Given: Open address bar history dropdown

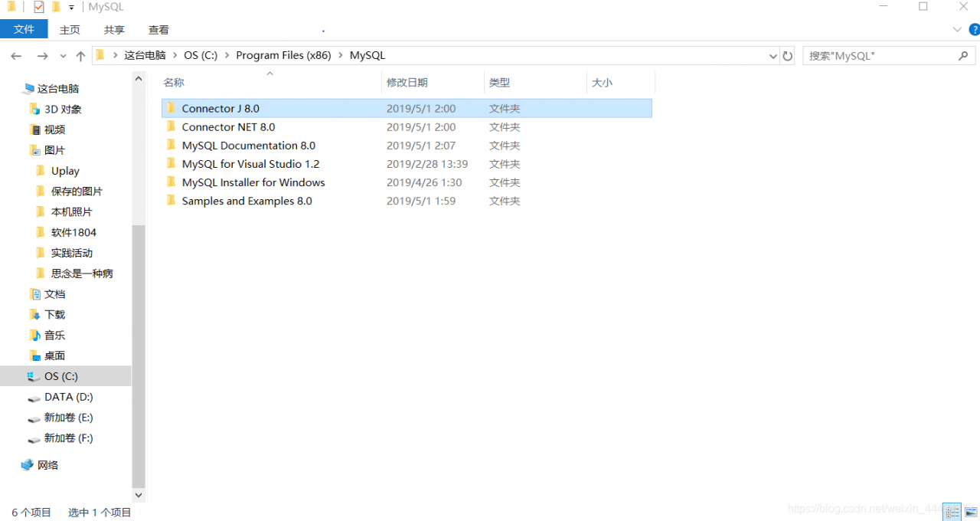Looking at the screenshot, I should click(x=773, y=56).
